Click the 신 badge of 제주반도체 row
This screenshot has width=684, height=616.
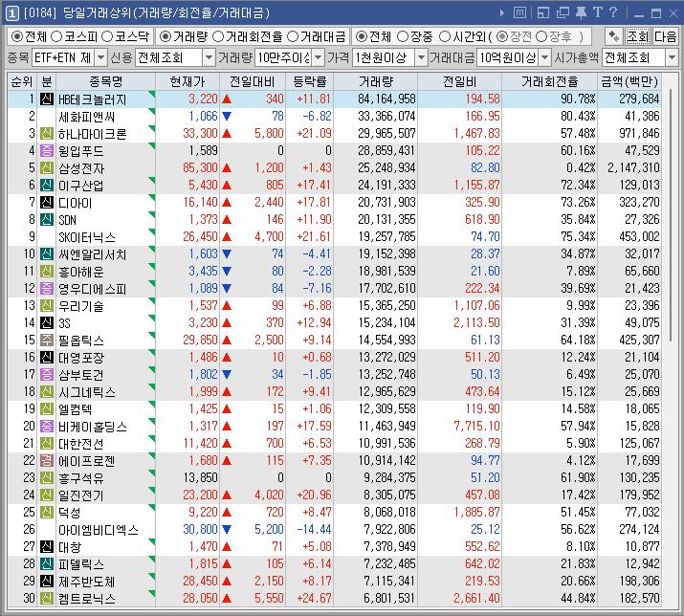coord(47,581)
